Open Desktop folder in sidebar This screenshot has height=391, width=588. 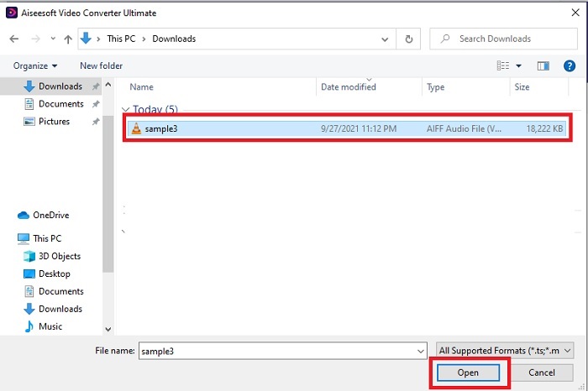click(47, 274)
